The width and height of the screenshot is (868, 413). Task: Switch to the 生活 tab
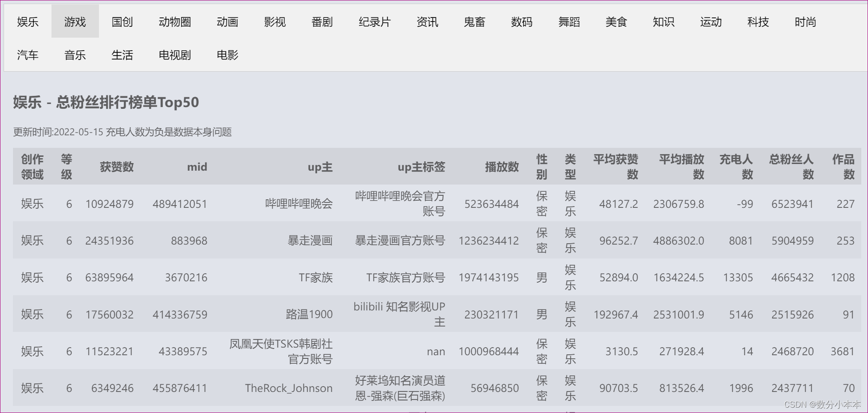[122, 55]
